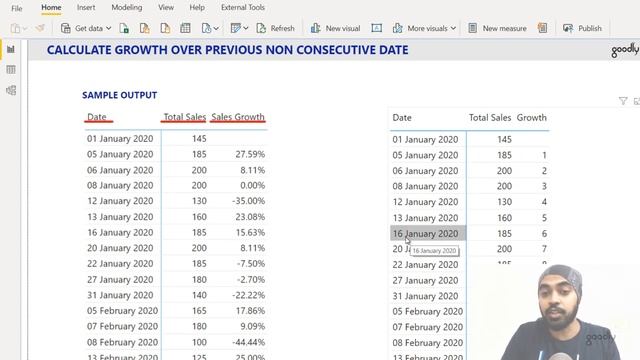Go to the View tab
This screenshot has height=360, width=640.
[166, 7]
